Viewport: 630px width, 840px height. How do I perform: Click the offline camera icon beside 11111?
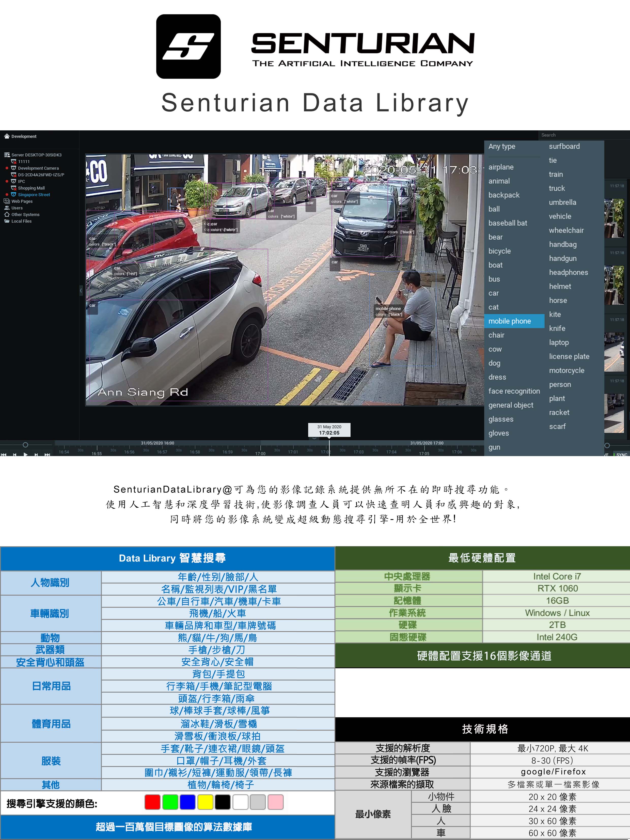point(14,161)
